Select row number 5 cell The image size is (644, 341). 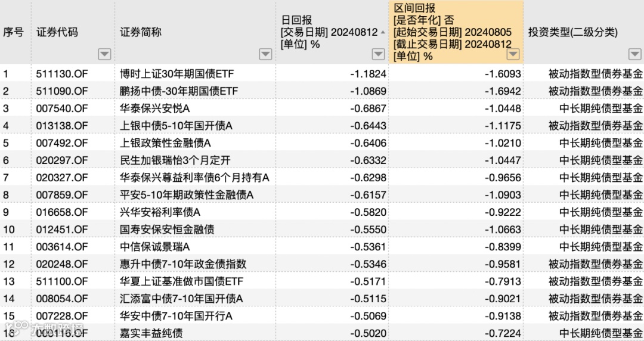pyautogui.click(x=6, y=143)
